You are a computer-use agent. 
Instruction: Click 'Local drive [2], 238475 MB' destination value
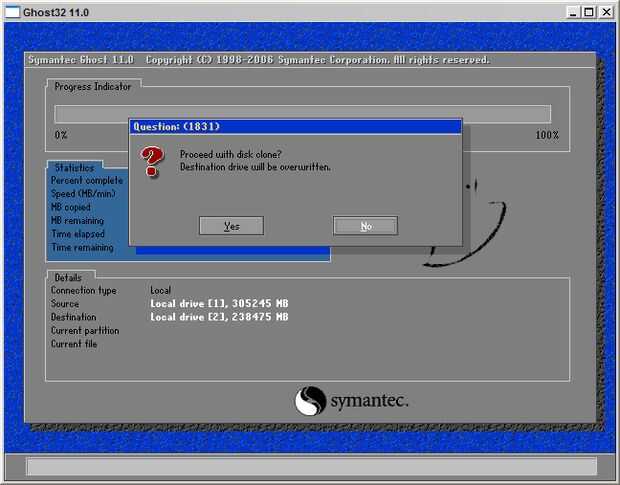click(x=219, y=317)
